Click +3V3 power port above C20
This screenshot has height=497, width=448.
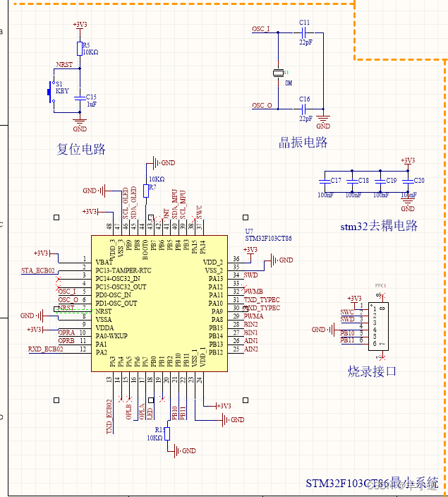coord(408,161)
